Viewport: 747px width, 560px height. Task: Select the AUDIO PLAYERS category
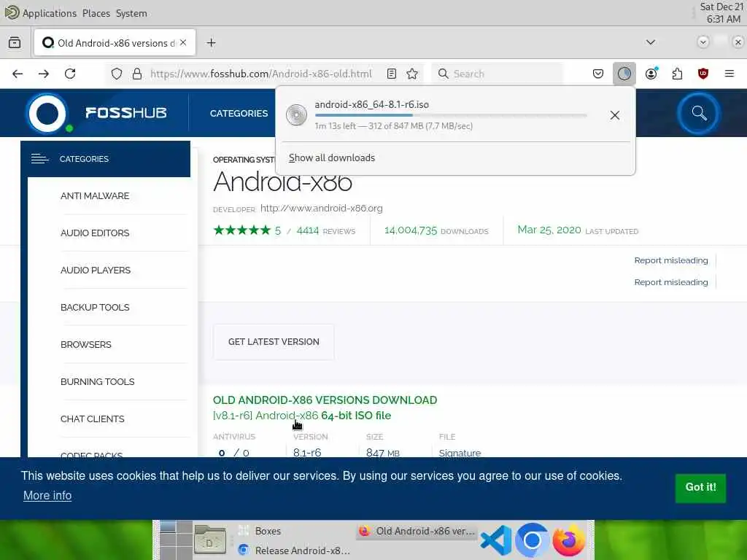(x=96, y=270)
